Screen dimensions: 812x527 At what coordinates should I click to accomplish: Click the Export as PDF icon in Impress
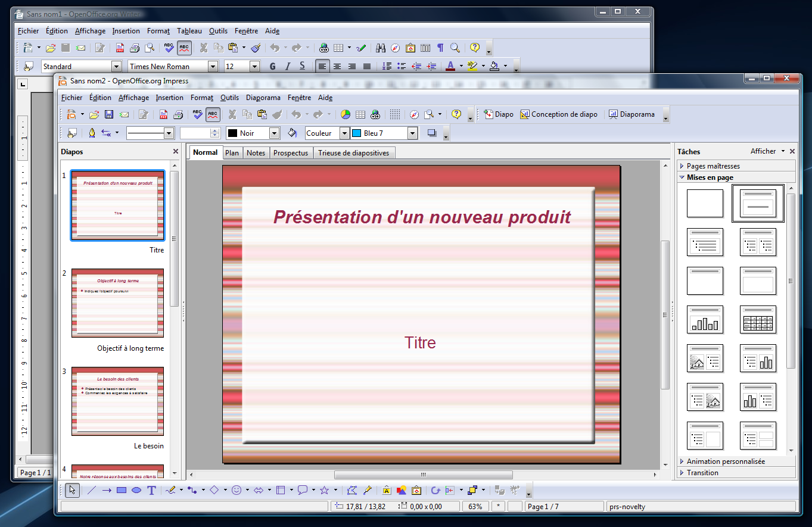point(163,114)
